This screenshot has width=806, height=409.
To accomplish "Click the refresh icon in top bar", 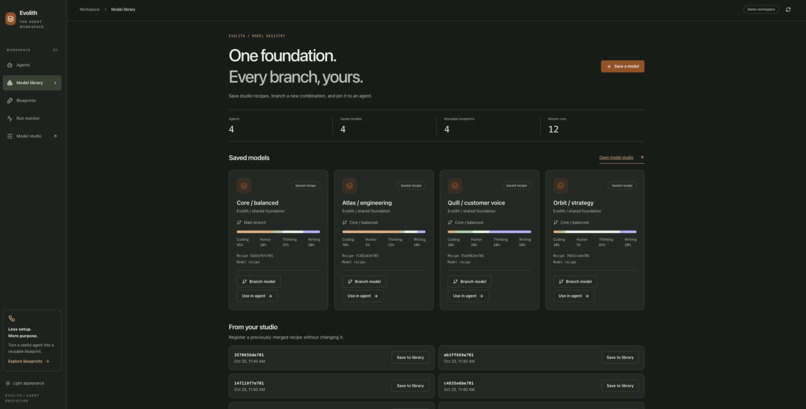I will tap(788, 9).
